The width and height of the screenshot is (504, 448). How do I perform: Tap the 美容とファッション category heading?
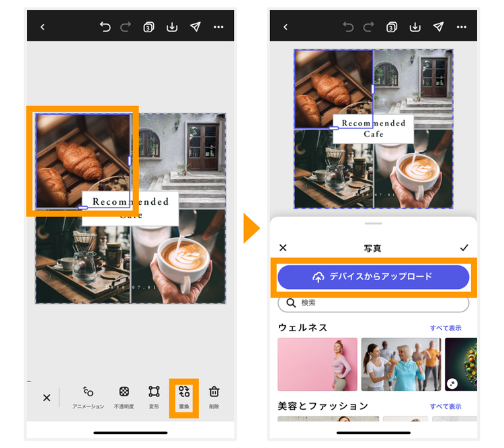(323, 406)
